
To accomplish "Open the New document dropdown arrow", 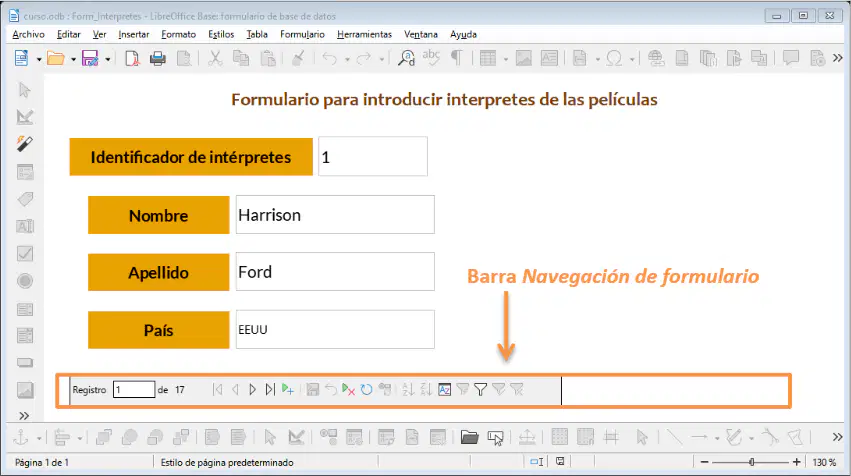I will [39, 59].
